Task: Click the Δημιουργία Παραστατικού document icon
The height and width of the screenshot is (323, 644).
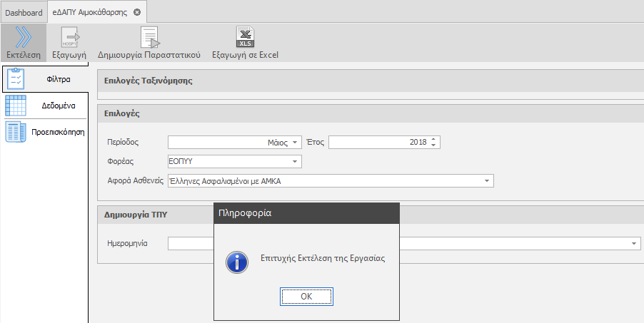Action: (149, 37)
